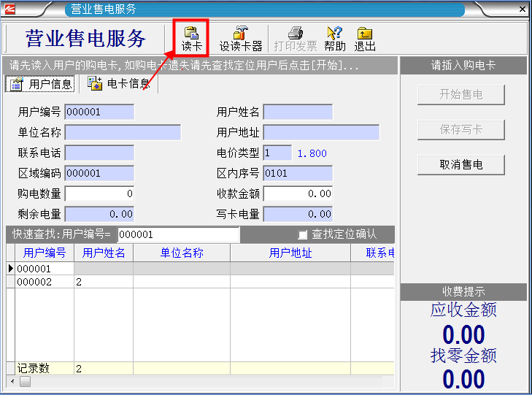Viewport: 532px width, 395px height.
Task: Click the app logo icon in title bar
Action: pyautogui.click(x=13, y=9)
